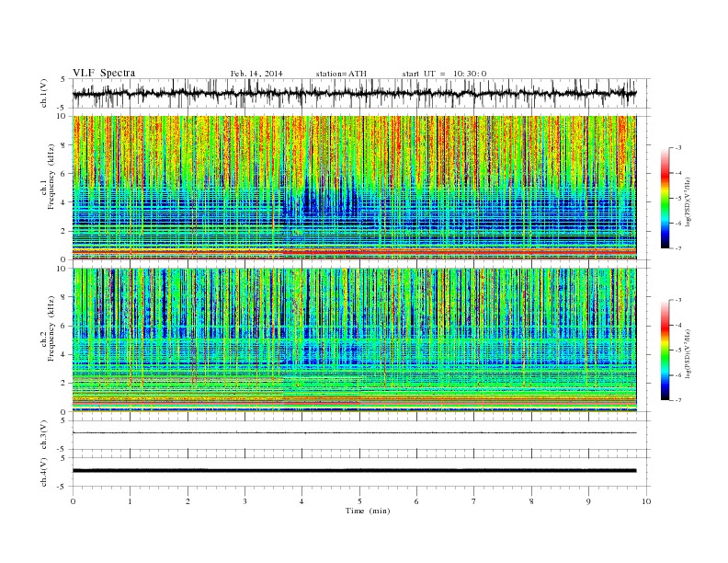Select the ch.1 "Frequency (kHz)" axis label

click(x=51, y=177)
